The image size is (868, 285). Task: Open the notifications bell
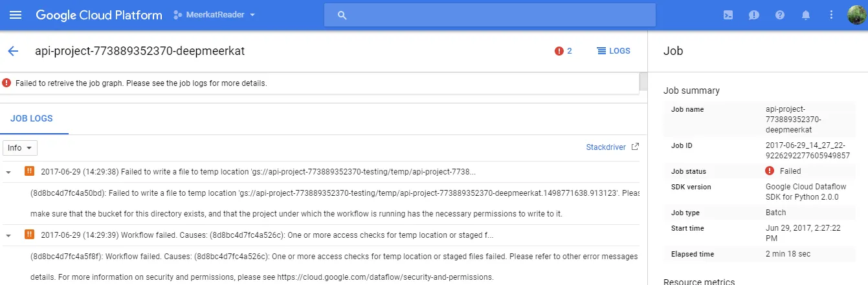[806, 15]
